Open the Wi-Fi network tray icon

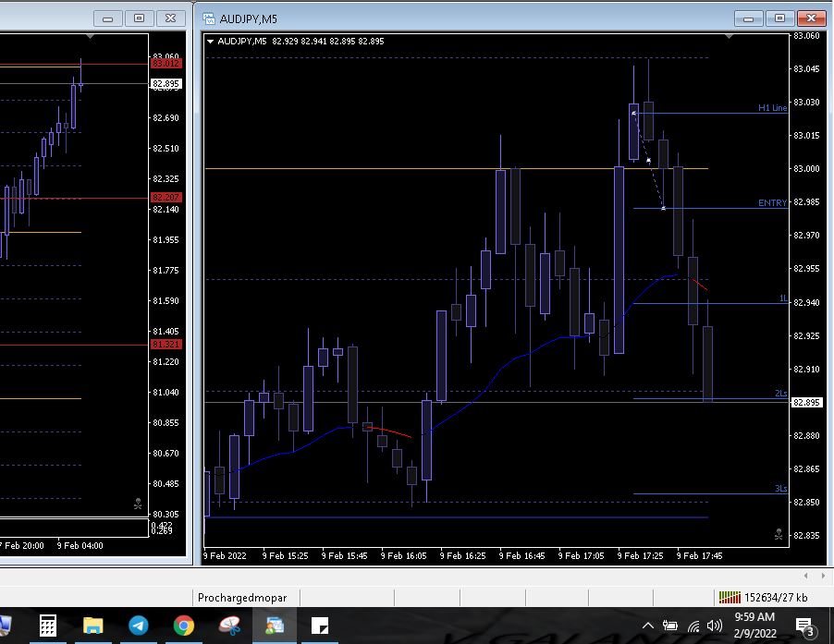pos(693,626)
